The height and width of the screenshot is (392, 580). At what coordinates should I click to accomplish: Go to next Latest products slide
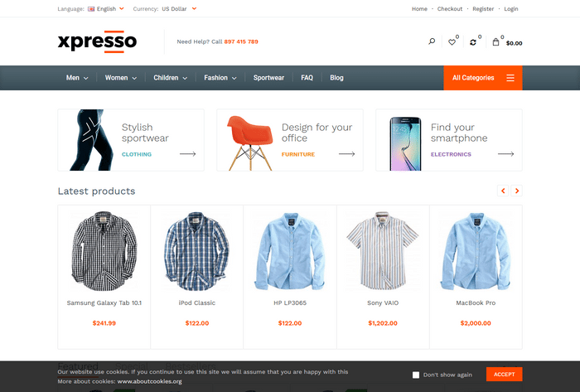pos(517,191)
